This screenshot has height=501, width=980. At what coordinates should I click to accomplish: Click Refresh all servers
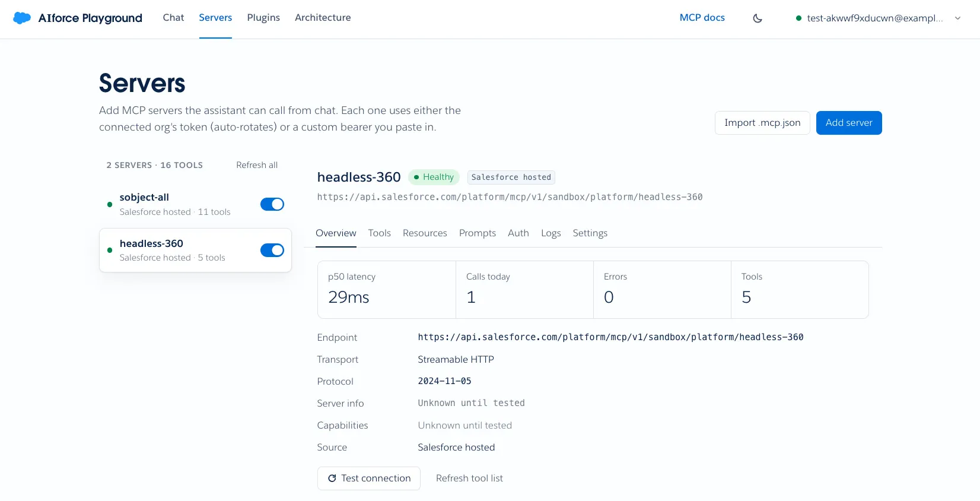(257, 165)
